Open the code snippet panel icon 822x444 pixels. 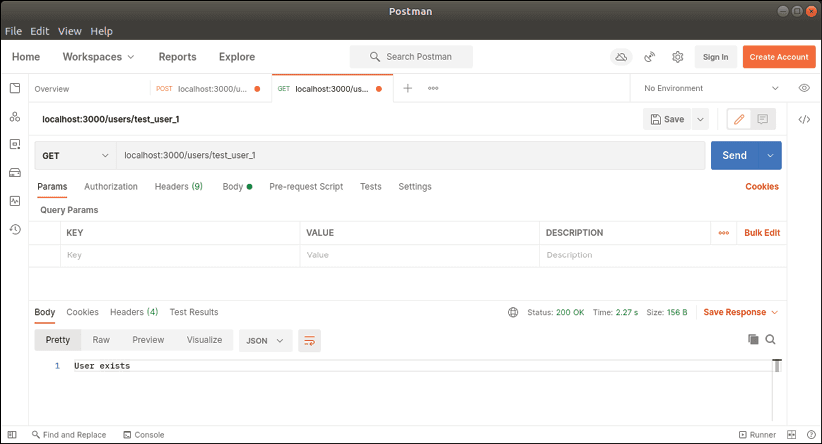point(804,120)
